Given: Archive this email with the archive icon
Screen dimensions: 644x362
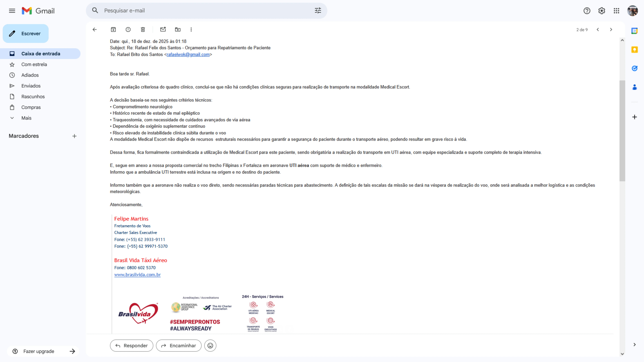Looking at the screenshot, I should point(113,29).
